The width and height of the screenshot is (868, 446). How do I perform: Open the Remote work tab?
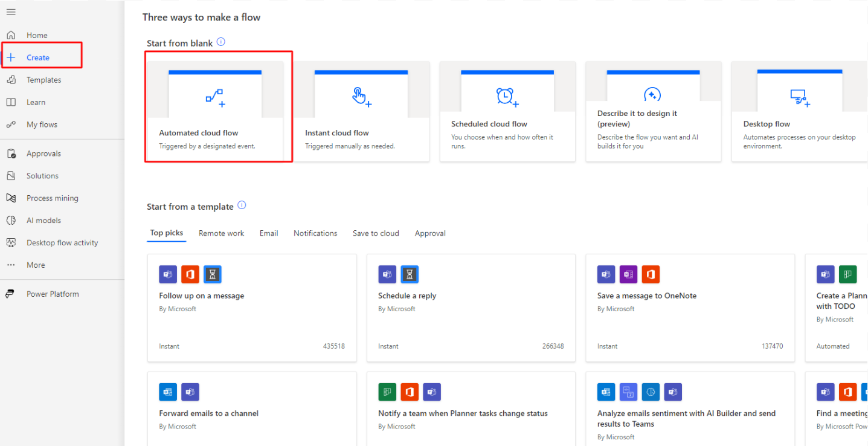coord(221,233)
